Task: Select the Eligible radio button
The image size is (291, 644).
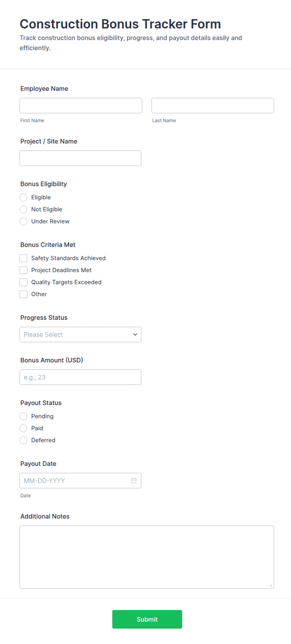Action: tap(23, 197)
